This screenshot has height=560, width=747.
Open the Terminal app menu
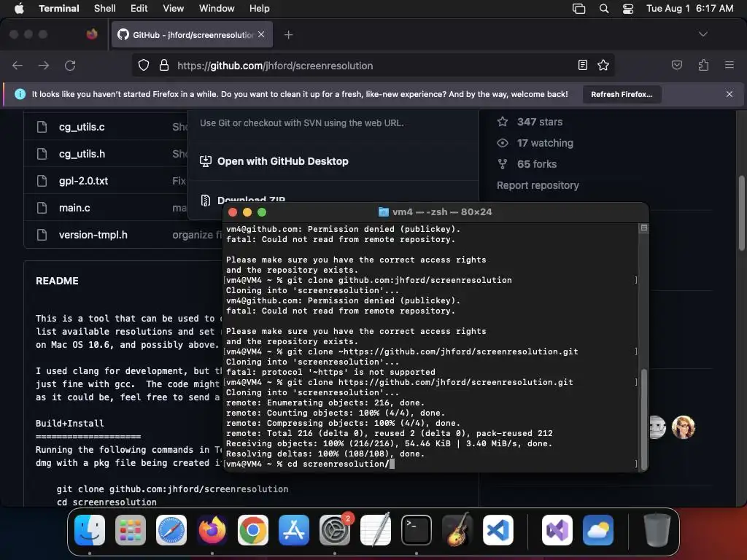point(59,9)
